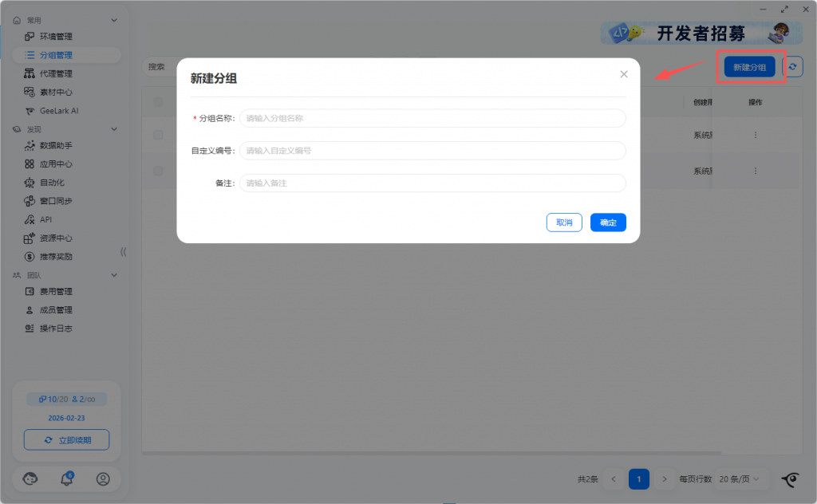This screenshot has width=817, height=504.
Task: Collapse sidebar using the double-chevron icon
Action: (123, 252)
